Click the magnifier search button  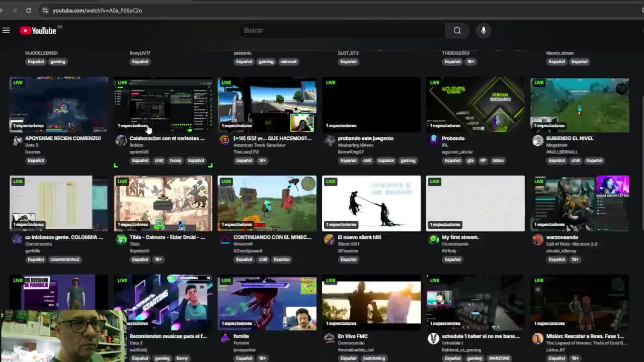(457, 31)
